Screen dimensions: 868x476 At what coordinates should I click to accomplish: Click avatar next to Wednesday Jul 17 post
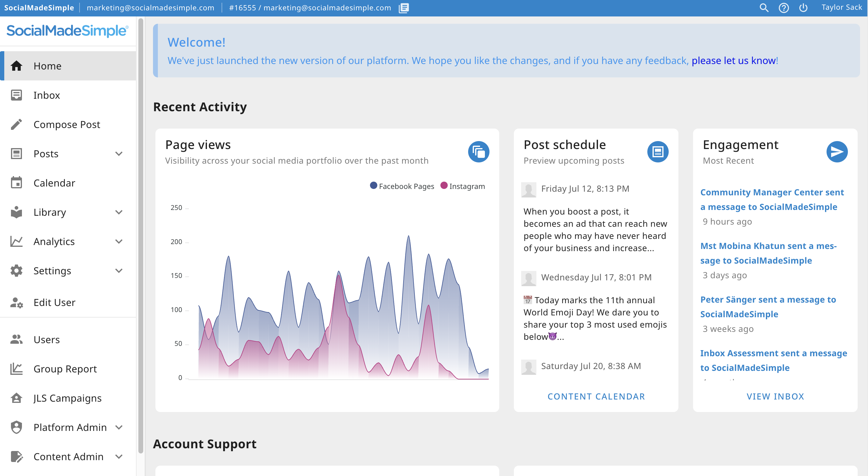[x=529, y=278]
